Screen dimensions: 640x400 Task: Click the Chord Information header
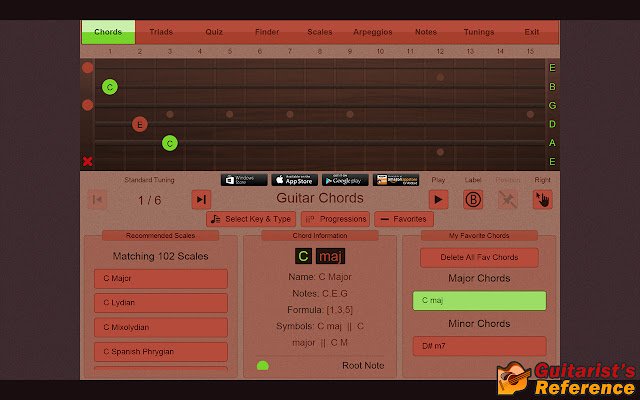[x=320, y=236]
